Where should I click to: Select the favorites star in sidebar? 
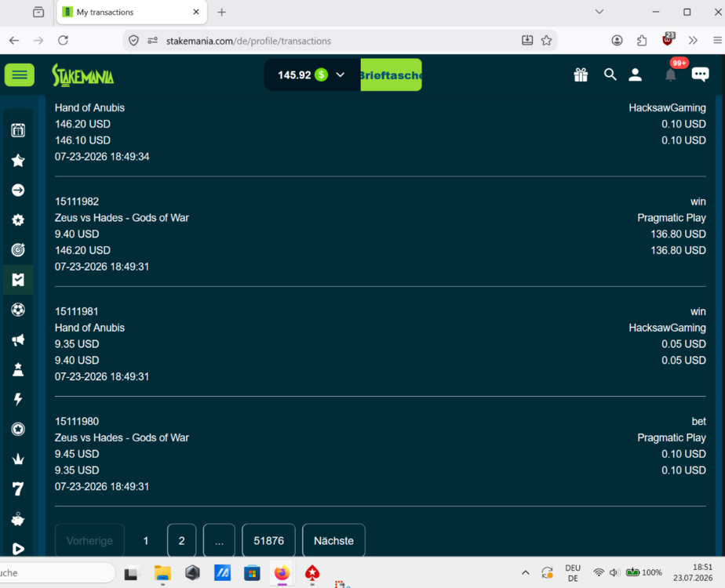(18, 160)
